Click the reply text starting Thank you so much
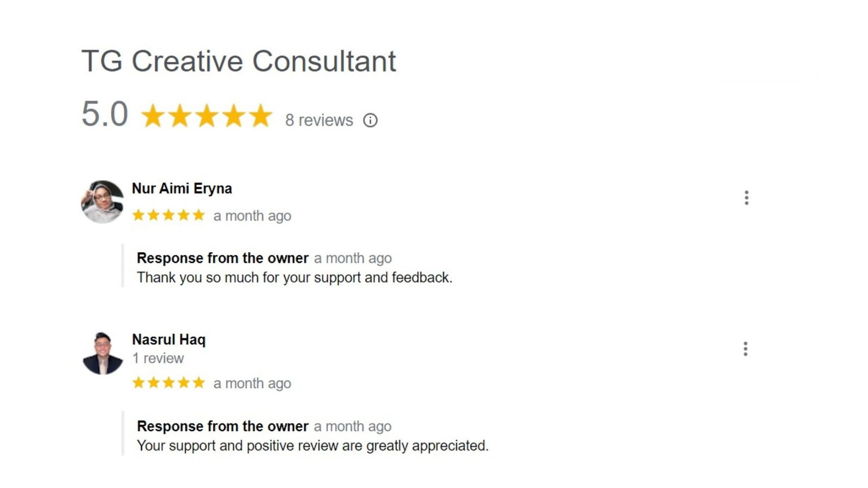This screenshot has width=868, height=488. click(294, 278)
